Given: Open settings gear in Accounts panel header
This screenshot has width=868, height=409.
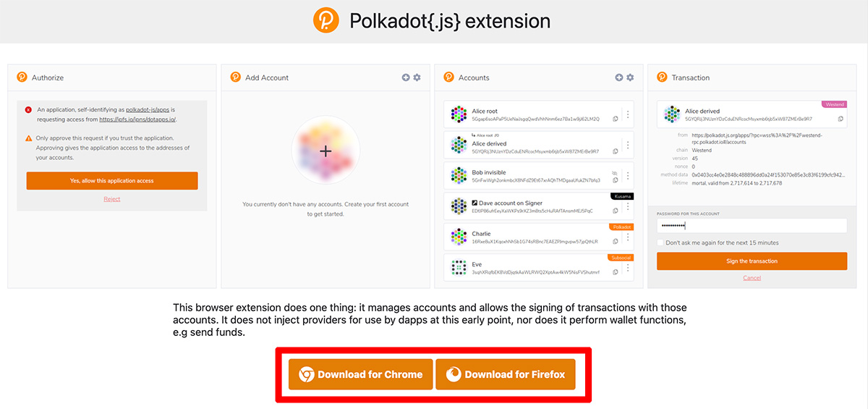Looking at the screenshot, I should [630, 77].
